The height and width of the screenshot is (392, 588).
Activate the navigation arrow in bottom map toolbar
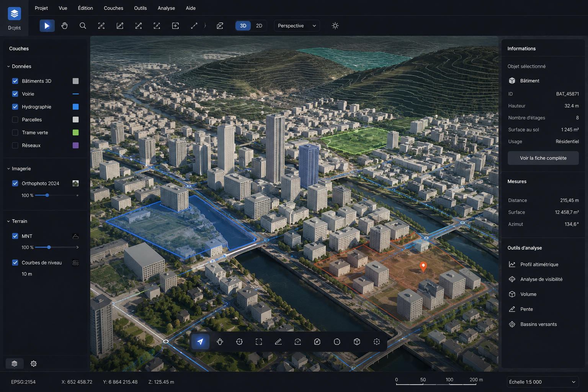pyautogui.click(x=200, y=341)
